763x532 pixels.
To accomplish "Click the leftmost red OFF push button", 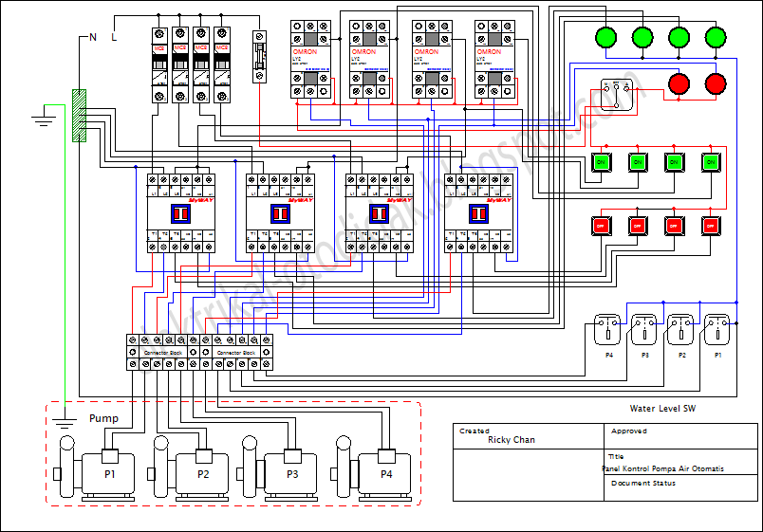I will click(x=602, y=226).
